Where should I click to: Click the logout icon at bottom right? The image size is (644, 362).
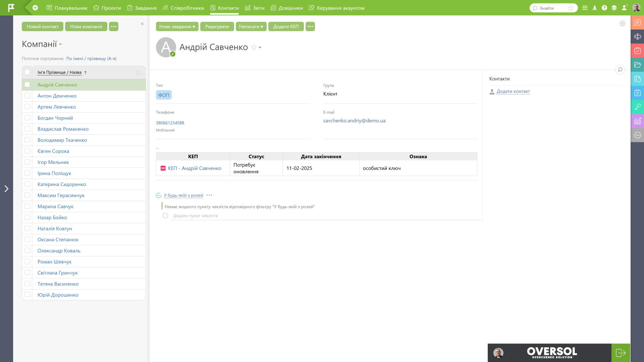click(621, 353)
